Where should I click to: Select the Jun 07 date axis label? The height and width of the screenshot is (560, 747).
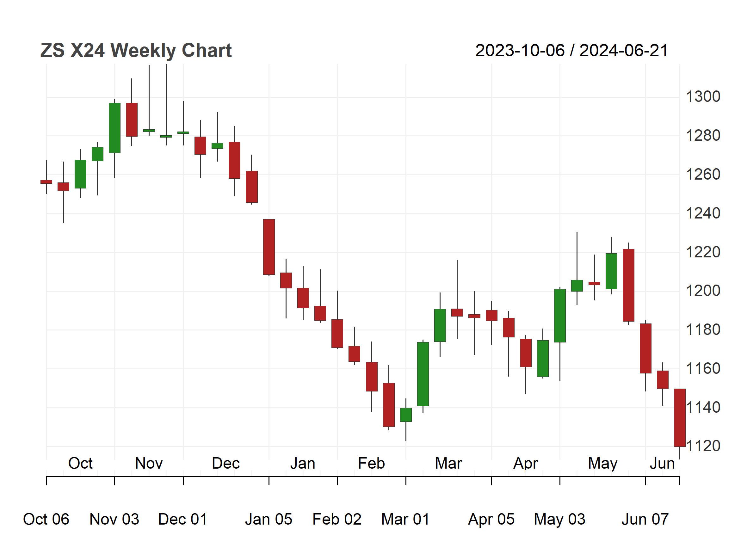point(645,519)
